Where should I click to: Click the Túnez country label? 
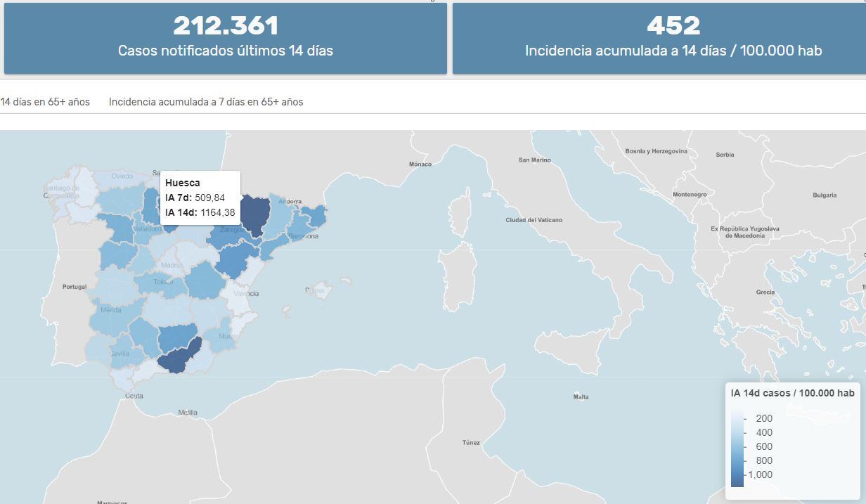coord(471,443)
